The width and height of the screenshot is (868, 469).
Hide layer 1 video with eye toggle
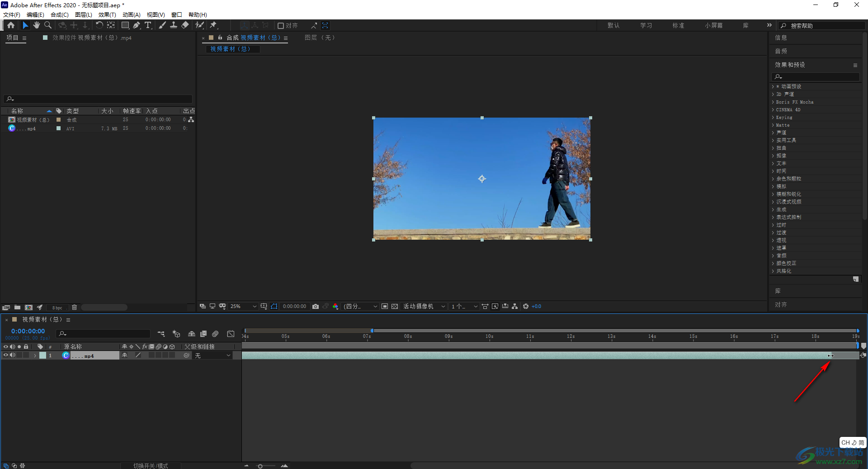(x=6, y=355)
